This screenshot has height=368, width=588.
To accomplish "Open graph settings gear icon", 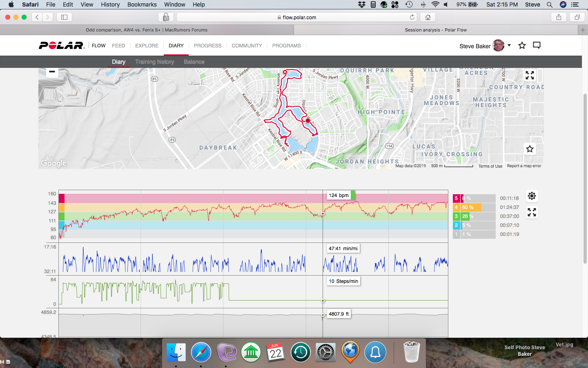I will coord(532,196).
